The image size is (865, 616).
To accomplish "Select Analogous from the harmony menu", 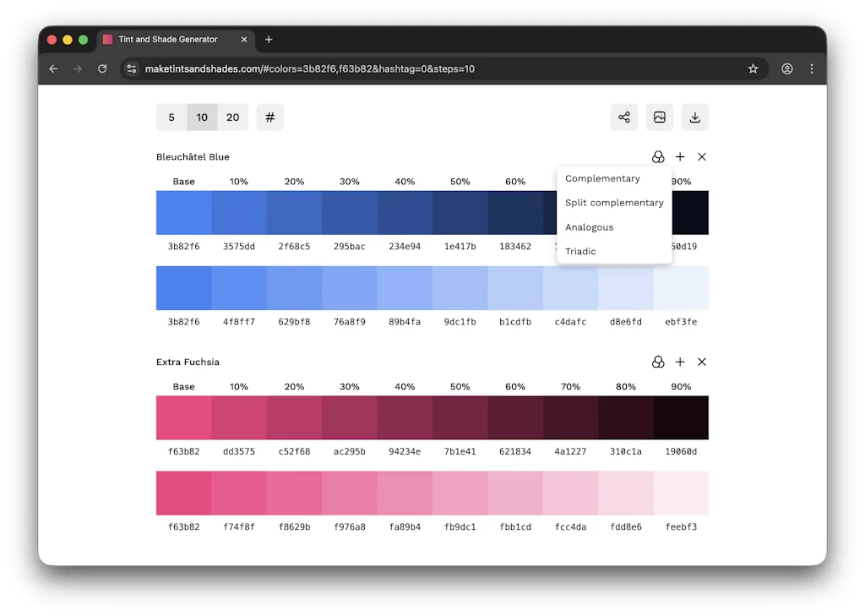I will tap(589, 226).
